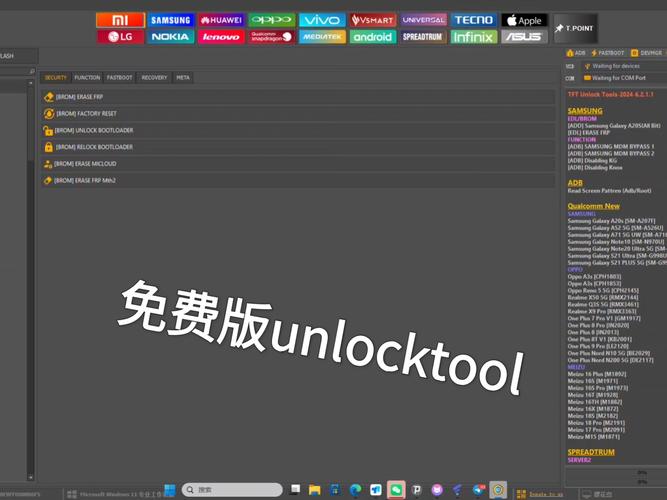Run [BROM] ERASE MICLOUD operation
The width and height of the screenshot is (667, 500).
298,164
